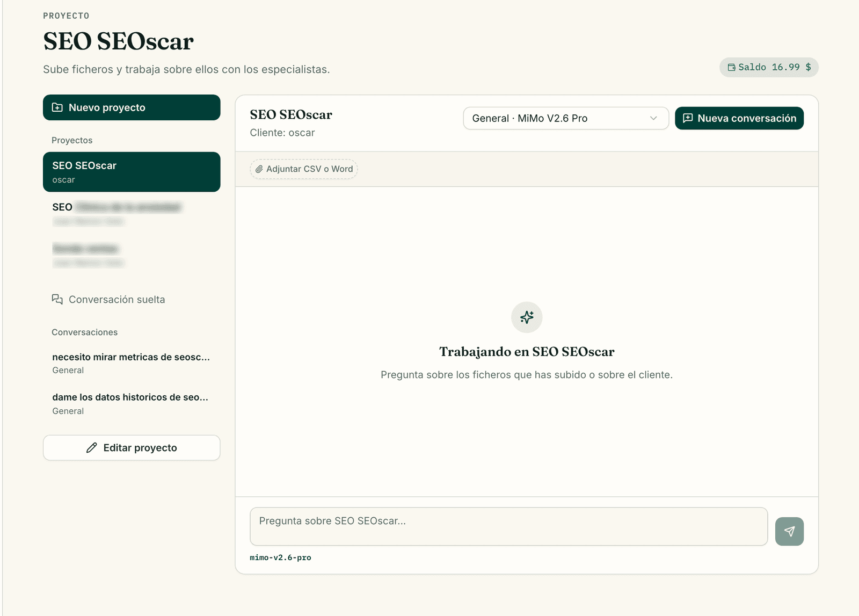Expand the model selector chevron arrow

653,118
